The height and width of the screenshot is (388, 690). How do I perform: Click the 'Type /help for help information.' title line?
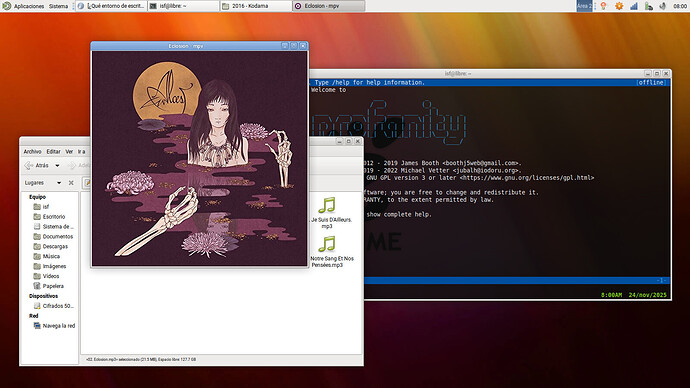[x=370, y=82]
